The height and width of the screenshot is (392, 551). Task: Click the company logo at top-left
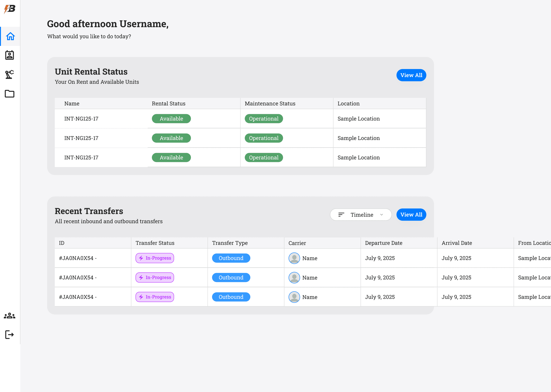pyautogui.click(x=10, y=9)
